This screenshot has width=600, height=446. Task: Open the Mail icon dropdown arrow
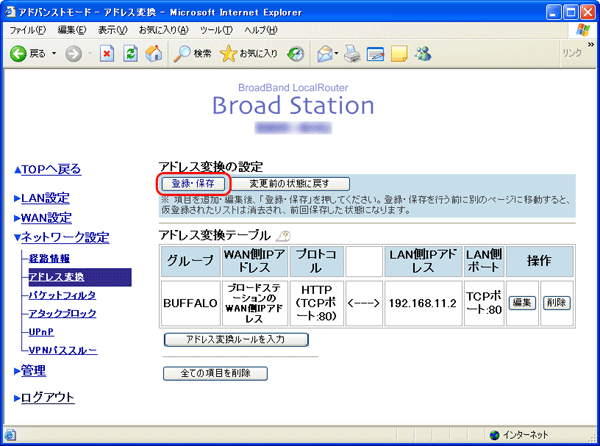pos(336,54)
